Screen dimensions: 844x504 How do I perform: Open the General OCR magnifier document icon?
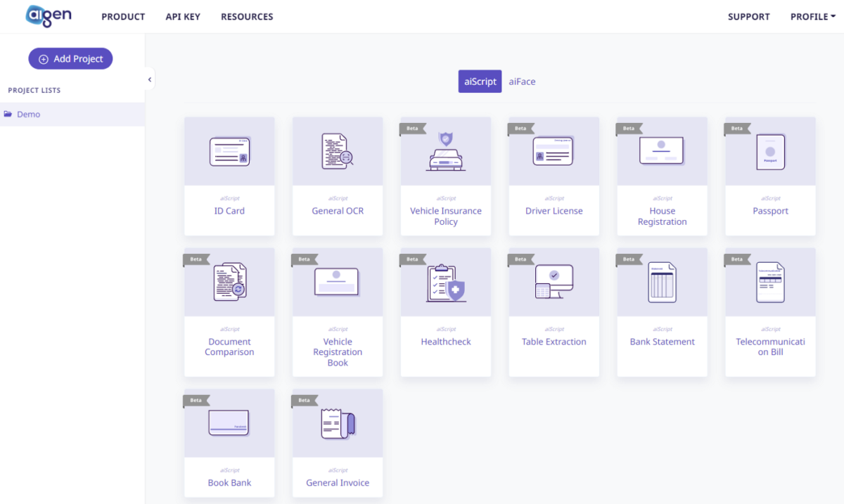pyautogui.click(x=338, y=152)
